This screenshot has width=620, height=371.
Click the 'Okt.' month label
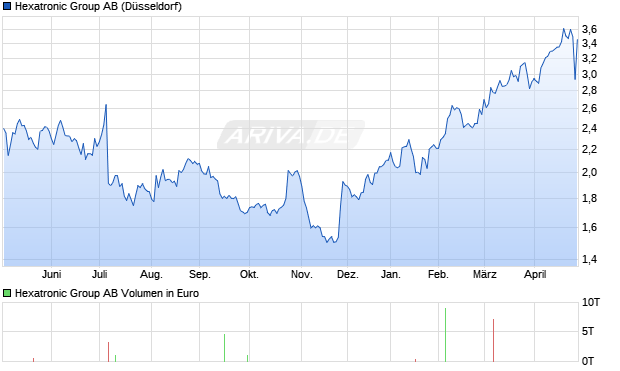249,274
